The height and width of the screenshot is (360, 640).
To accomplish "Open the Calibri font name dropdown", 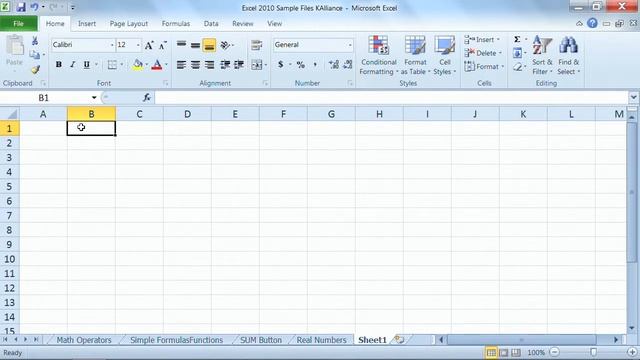I will click(112, 45).
